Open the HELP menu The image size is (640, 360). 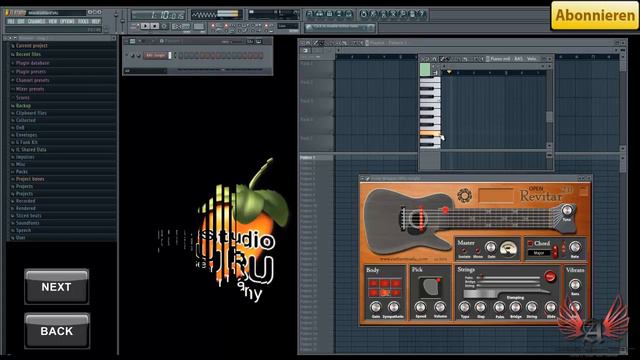(x=96, y=22)
